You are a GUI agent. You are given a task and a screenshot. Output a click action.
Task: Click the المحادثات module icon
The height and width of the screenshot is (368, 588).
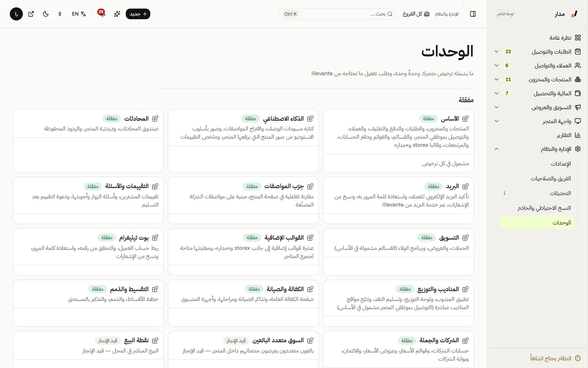tap(155, 119)
